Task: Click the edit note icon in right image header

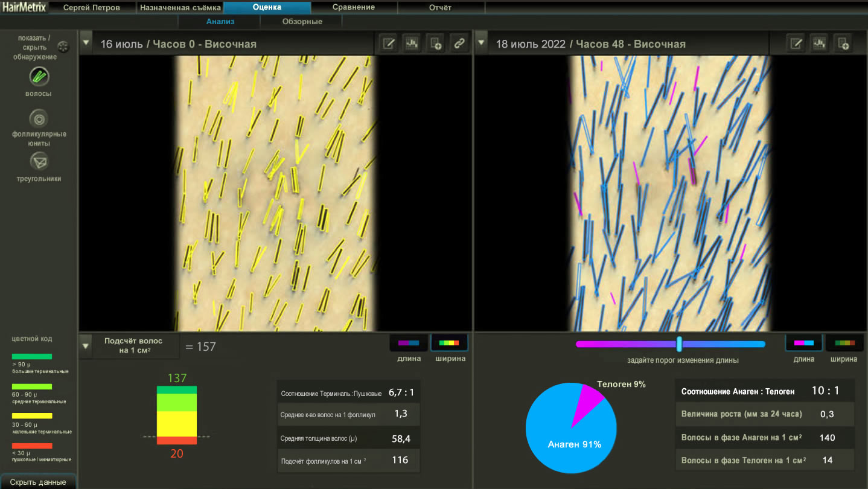Action: click(x=797, y=43)
